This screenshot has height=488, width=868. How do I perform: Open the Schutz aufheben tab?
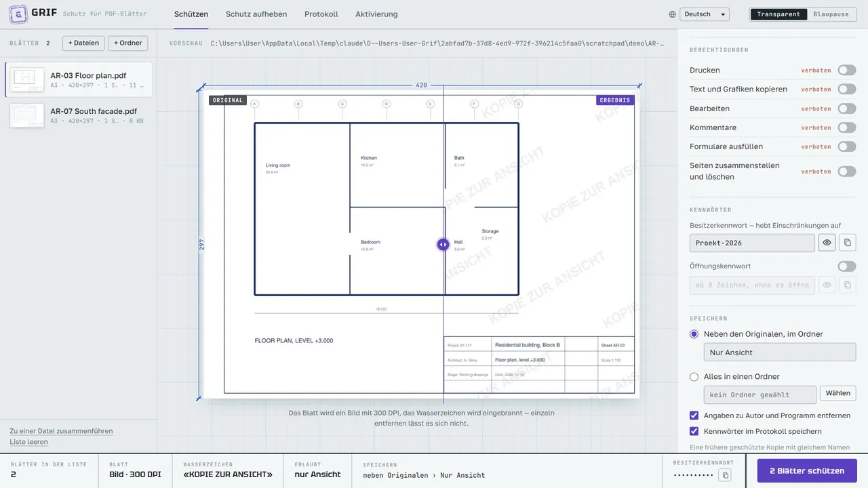click(x=256, y=14)
